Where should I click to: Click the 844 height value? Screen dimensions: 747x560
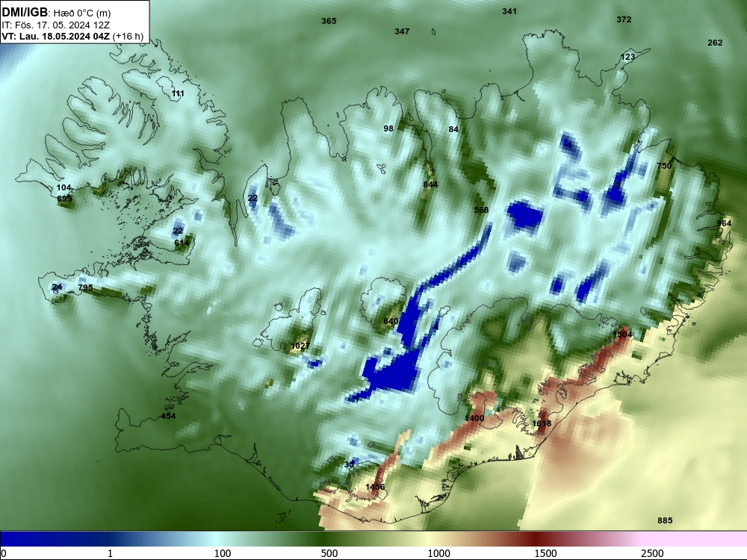click(x=430, y=184)
